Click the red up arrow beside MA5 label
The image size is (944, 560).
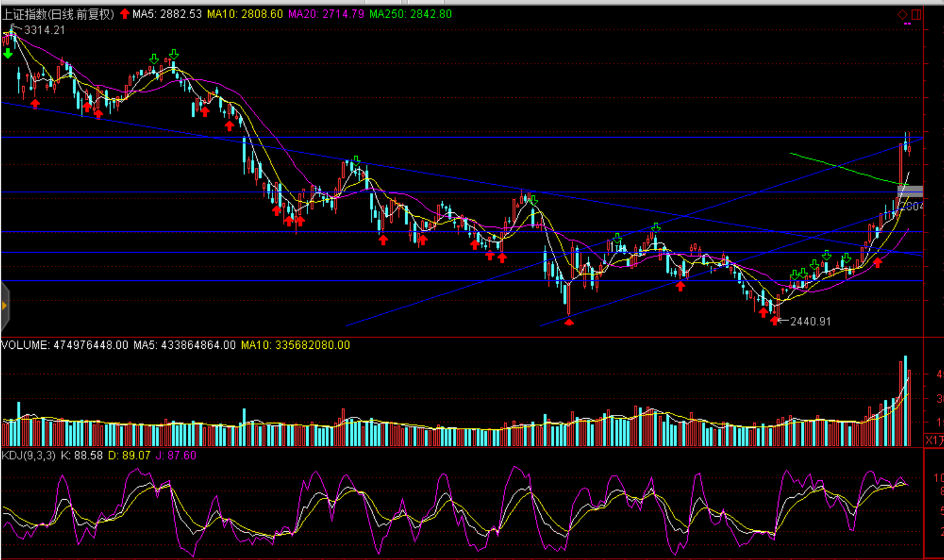125,14
